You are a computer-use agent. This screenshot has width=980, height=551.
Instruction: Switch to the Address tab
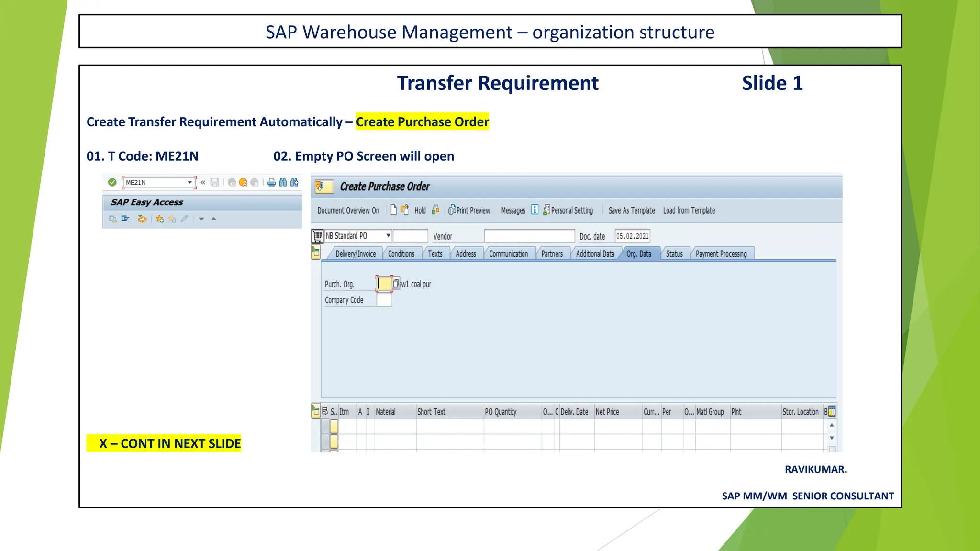coord(466,254)
